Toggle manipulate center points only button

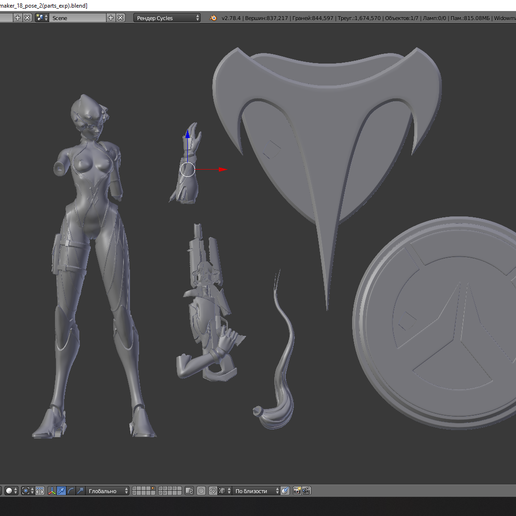(x=40, y=491)
